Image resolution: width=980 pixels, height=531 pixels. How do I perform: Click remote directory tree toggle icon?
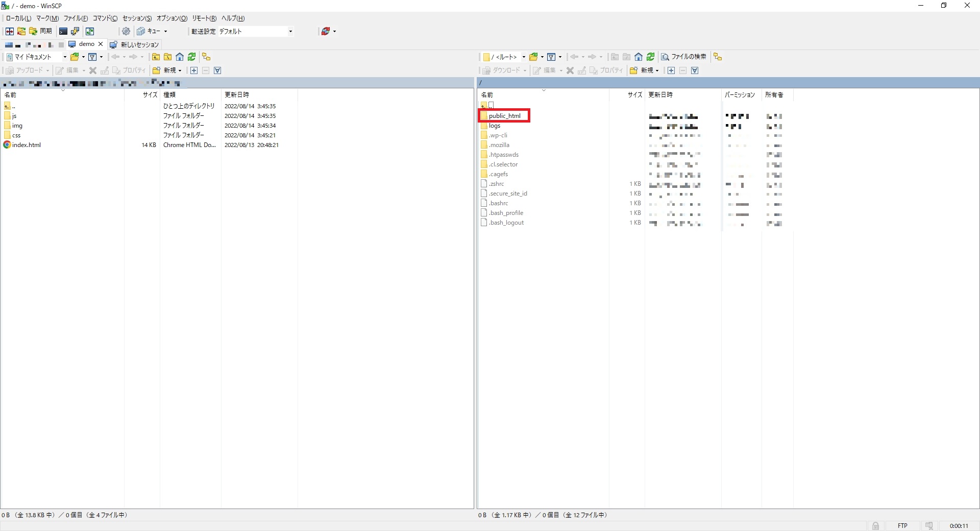pyautogui.click(x=718, y=57)
